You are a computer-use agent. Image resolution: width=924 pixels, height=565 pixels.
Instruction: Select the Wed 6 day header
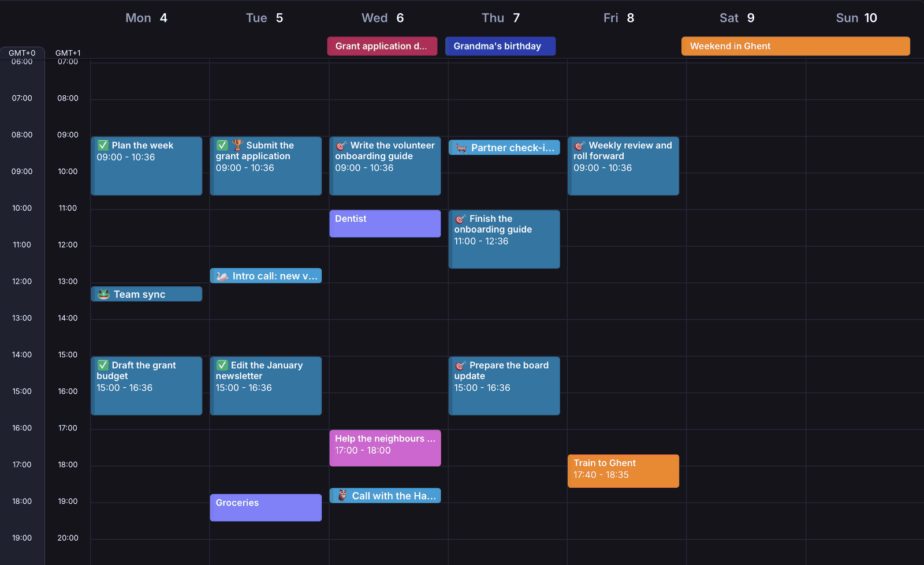coord(383,18)
